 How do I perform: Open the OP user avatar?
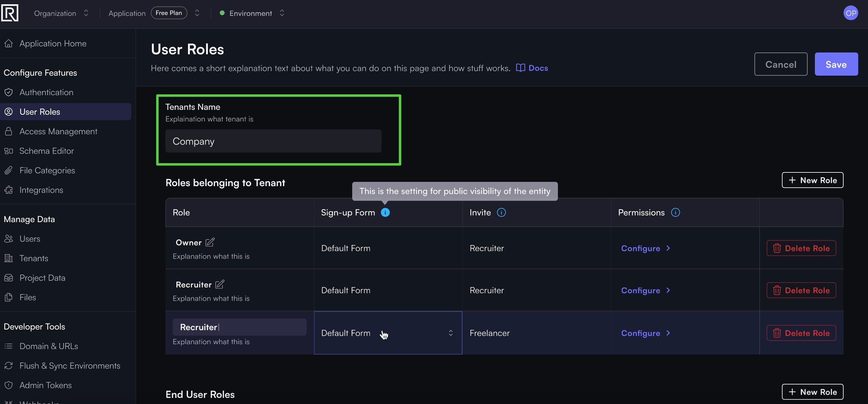[x=851, y=13]
